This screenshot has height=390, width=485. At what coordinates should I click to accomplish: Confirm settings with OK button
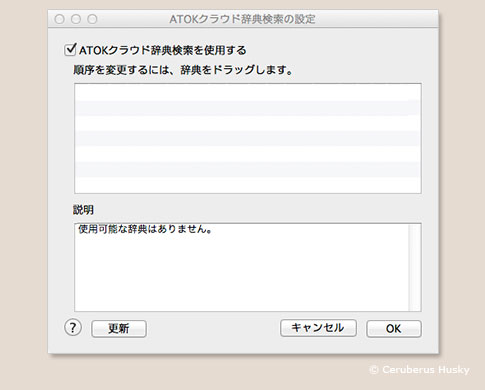pos(394,329)
